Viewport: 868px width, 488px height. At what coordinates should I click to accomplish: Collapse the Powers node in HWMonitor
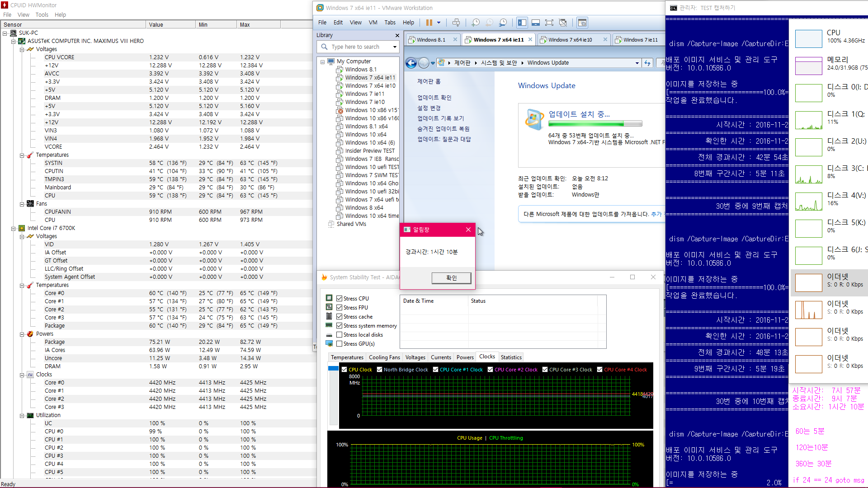coord(22,334)
